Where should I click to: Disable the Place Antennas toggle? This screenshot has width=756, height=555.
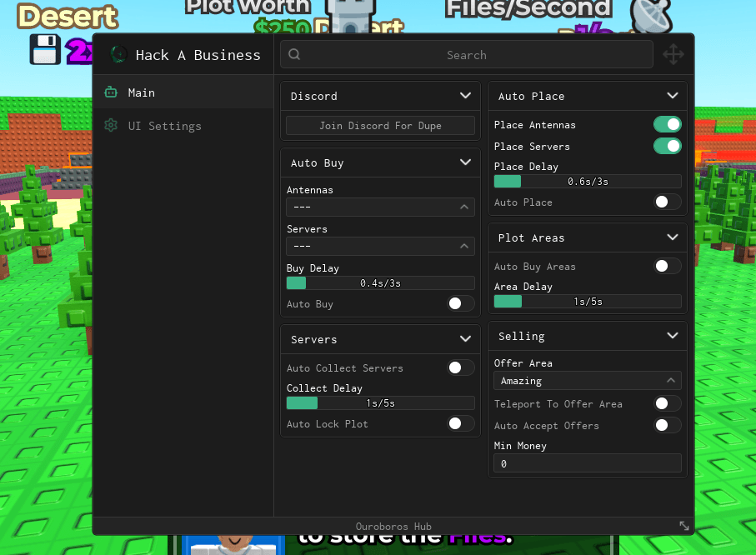(668, 124)
